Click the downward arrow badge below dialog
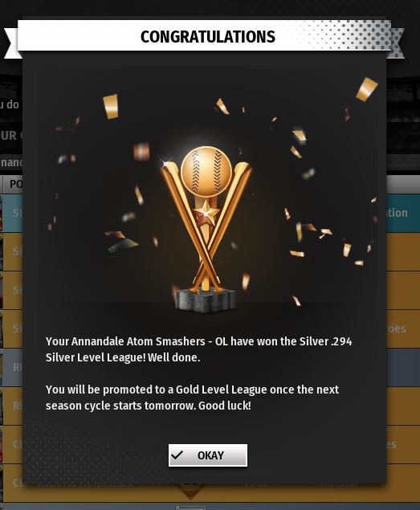Image resolution: width=420 pixels, height=510 pixels. pyautogui.click(x=190, y=492)
